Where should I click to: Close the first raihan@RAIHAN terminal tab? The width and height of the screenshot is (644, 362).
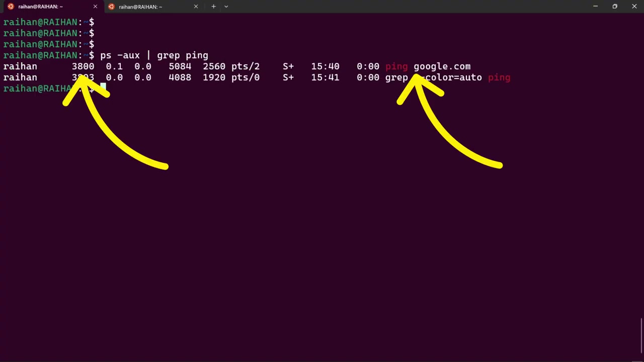95,7
